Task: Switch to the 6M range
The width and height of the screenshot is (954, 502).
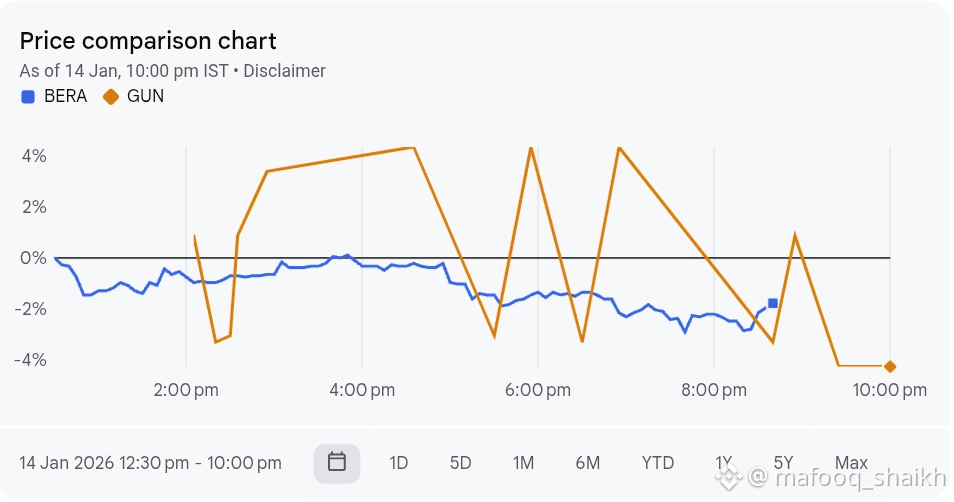Action: (587, 463)
